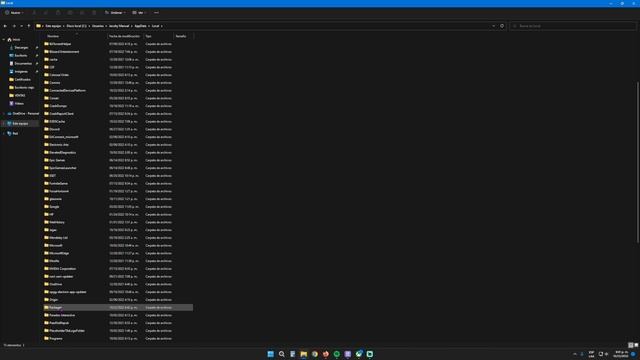640x360 pixels.
Task: Sort by Fecha de modificación column header
Action: [x=125, y=36]
